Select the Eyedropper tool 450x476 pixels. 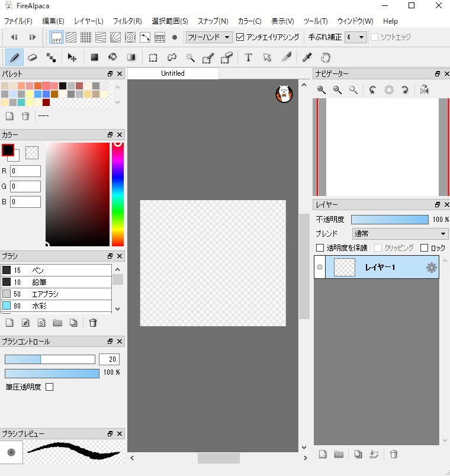307,57
